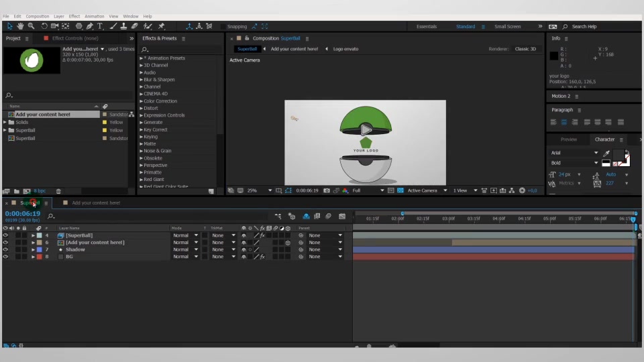Toggle effects fx switch on BG layer

[262, 257]
